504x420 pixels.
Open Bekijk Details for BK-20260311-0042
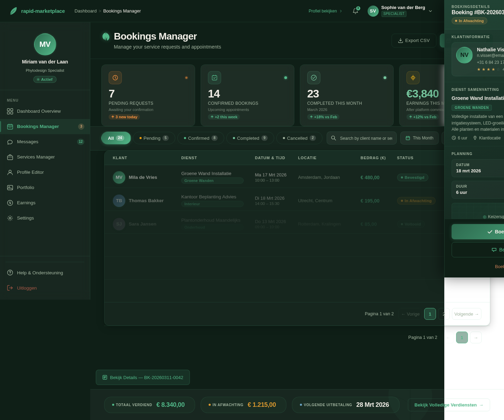point(143,377)
